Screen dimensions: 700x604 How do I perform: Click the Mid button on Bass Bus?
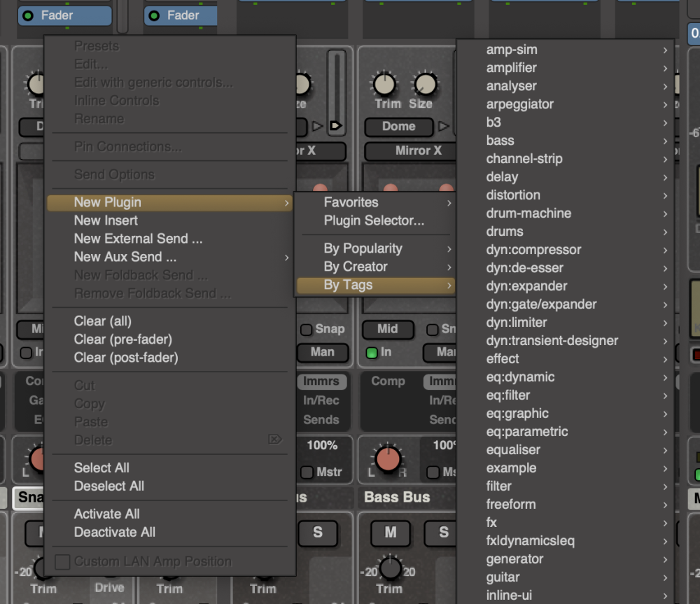click(388, 330)
